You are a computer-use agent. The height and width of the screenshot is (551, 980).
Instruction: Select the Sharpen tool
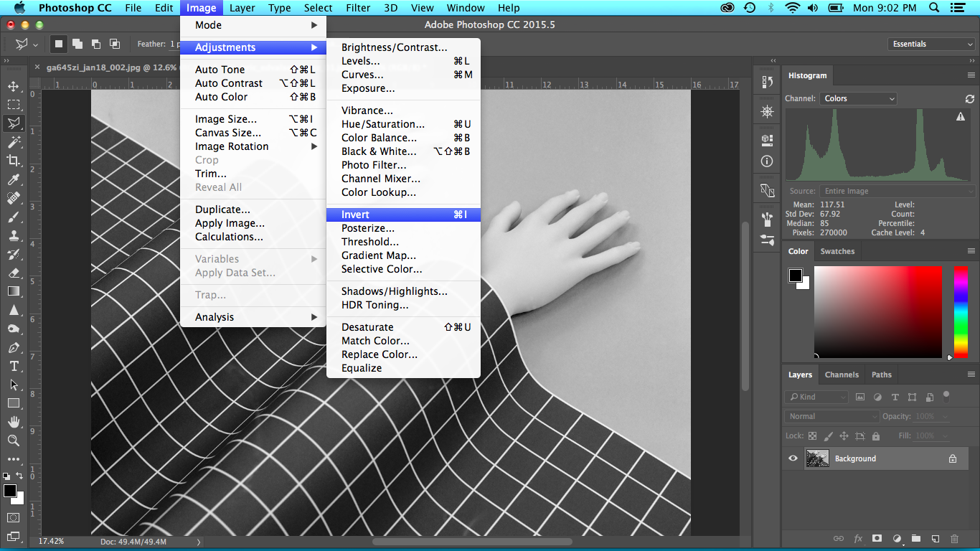tap(13, 310)
